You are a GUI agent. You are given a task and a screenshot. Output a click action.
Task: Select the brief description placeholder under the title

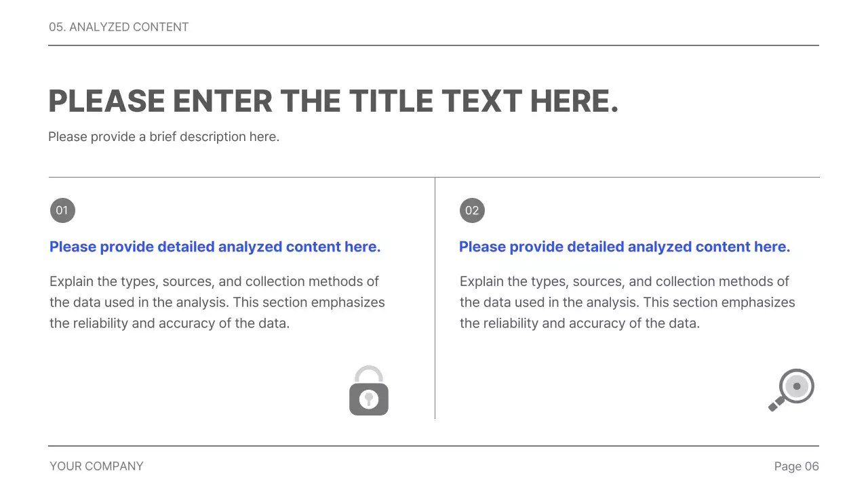point(163,137)
